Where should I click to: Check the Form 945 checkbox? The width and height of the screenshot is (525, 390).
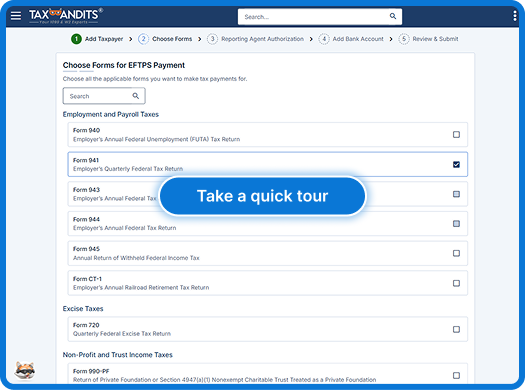point(456,253)
